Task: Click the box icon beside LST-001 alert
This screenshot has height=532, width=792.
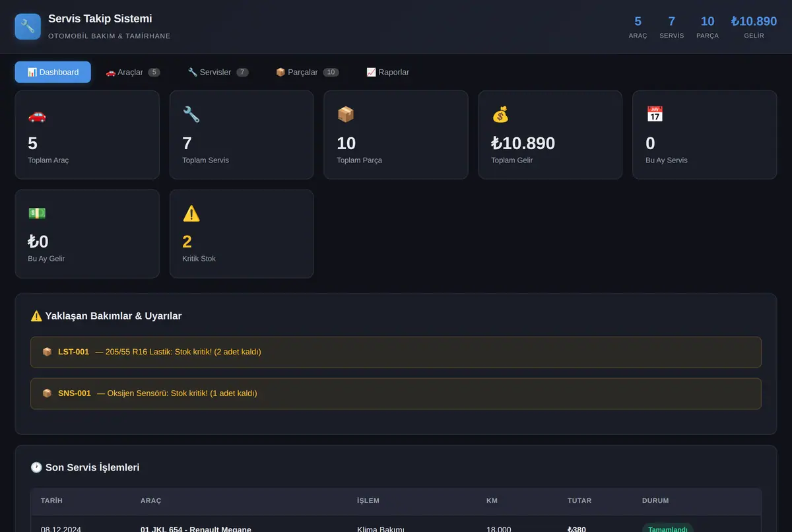Action: [x=47, y=352]
